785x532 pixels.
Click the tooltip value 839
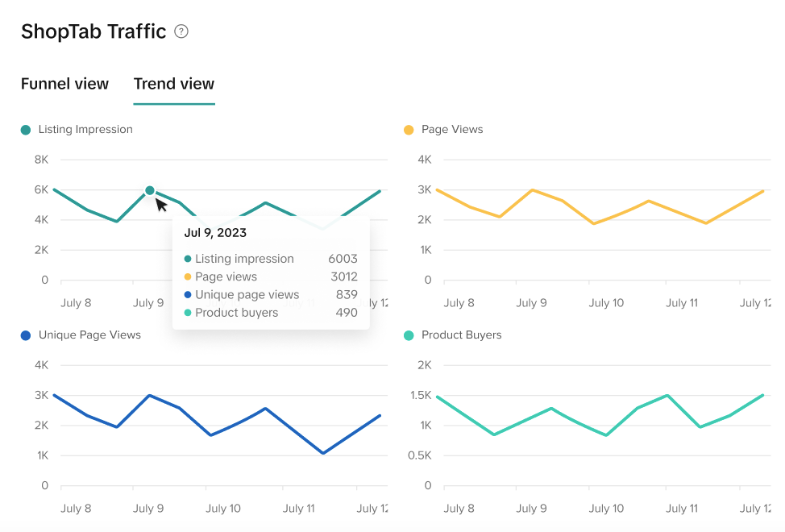point(347,294)
